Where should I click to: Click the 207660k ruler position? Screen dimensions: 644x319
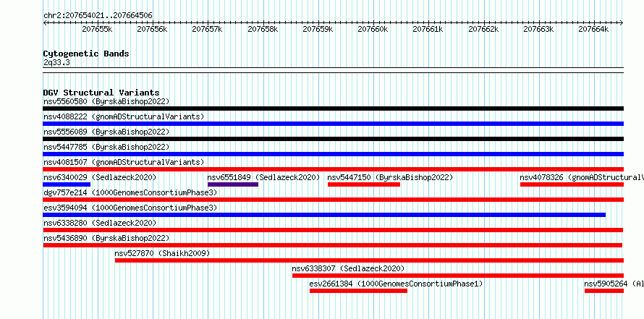(x=373, y=29)
